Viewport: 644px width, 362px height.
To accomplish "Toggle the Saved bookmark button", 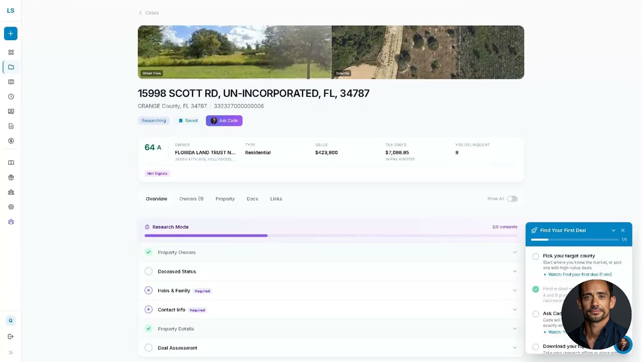I will 188,121.
